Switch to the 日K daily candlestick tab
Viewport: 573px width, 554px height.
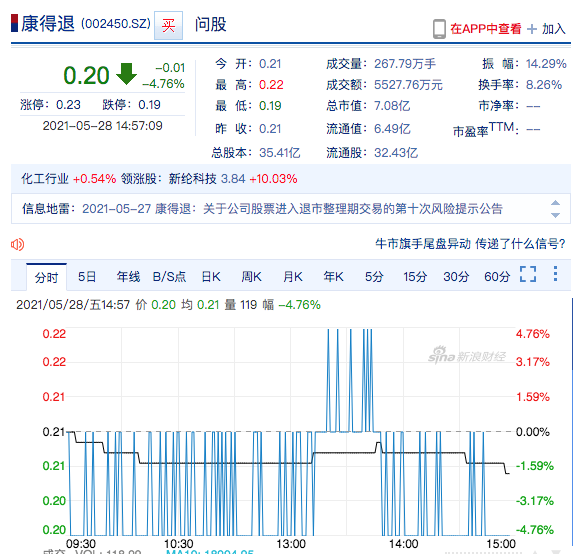click(x=211, y=277)
